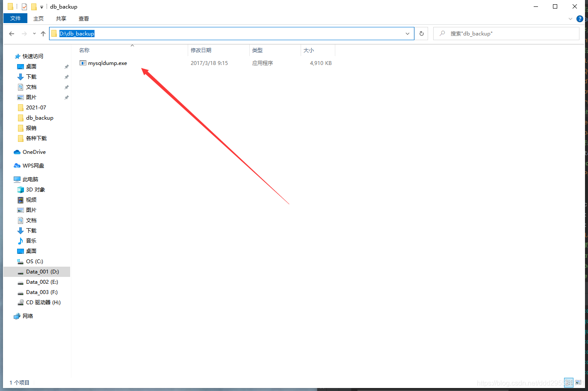Open pinned 下载 under quick access
The width and height of the screenshot is (588, 391).
click(31, 77)
